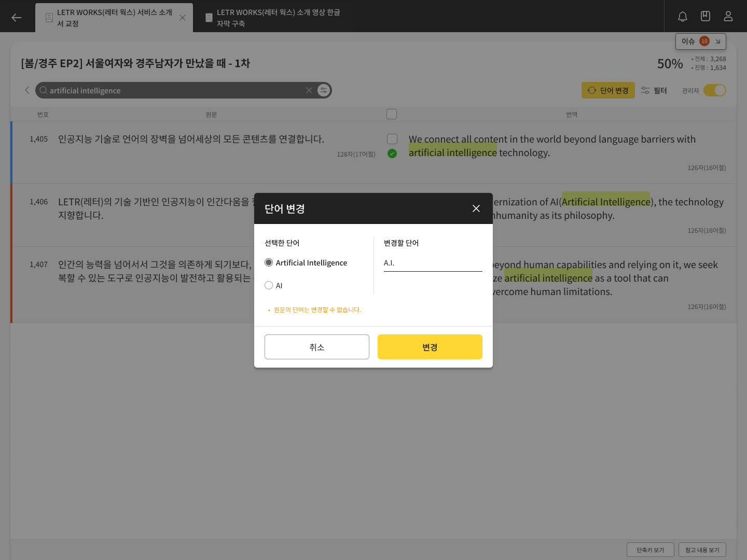Click the green check status on row 1,405
This screenshot has width=747, height=560.
pyautogui.click(x=392, y=153)
